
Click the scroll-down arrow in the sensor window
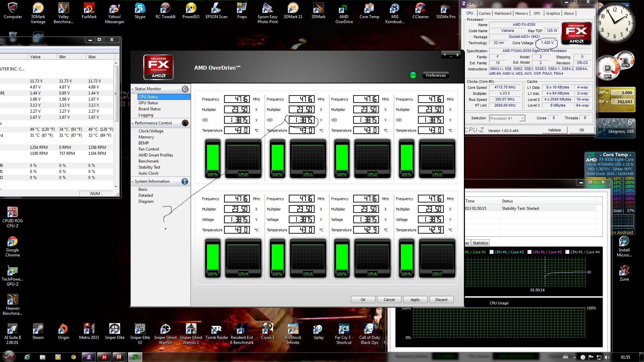click(116, 187)
